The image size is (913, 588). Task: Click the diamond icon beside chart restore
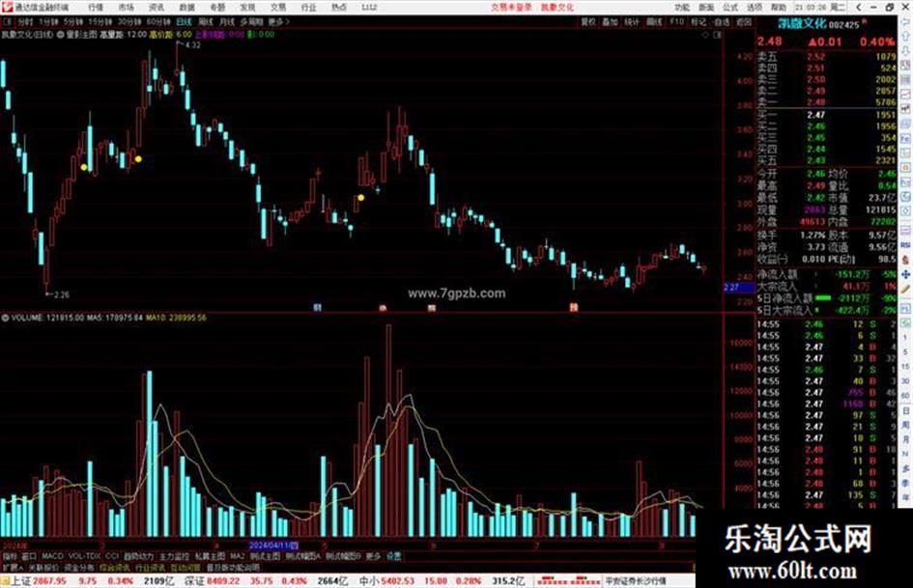tap(705, 35)
